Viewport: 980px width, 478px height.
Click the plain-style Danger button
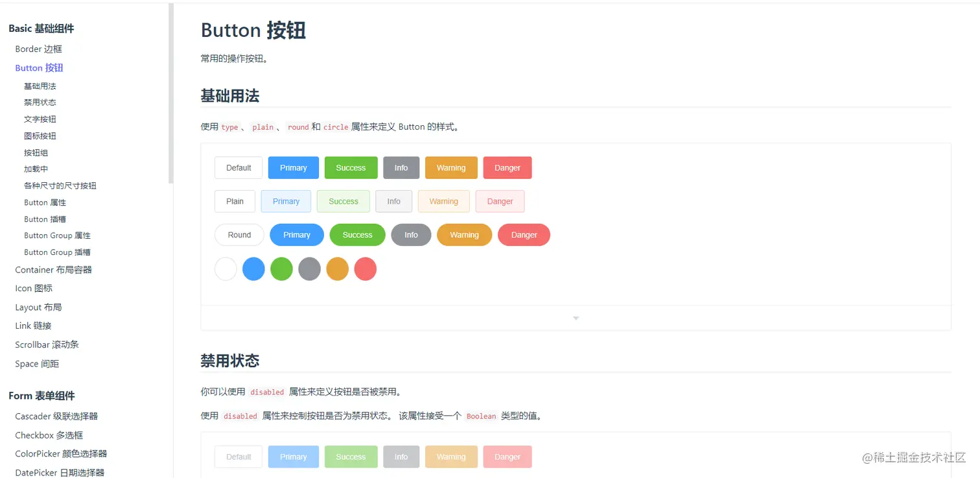pos(500,201)
